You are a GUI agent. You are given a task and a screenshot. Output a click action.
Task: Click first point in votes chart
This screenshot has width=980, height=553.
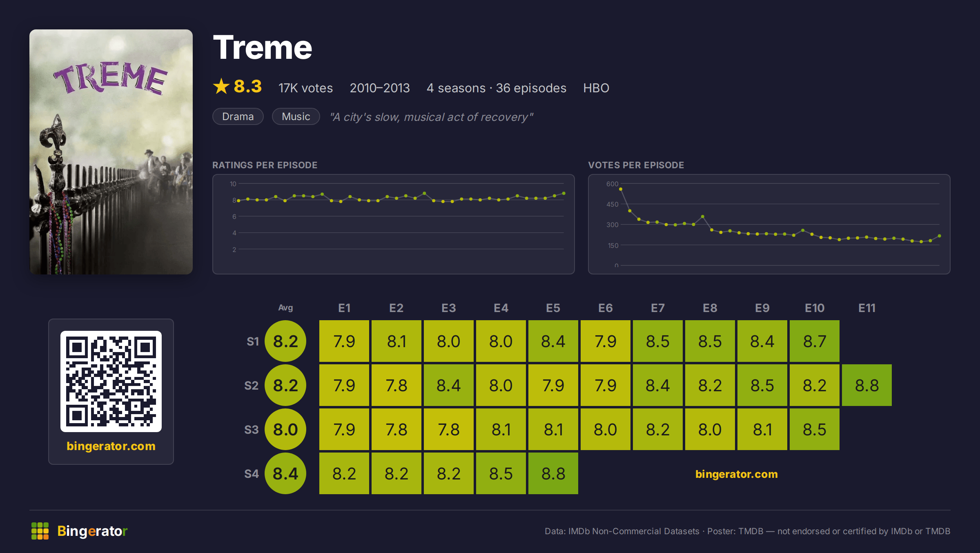coord(621,189)
